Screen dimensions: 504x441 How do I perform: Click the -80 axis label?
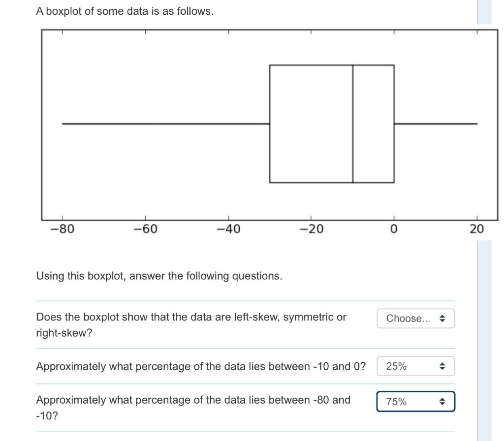(63, 228)
